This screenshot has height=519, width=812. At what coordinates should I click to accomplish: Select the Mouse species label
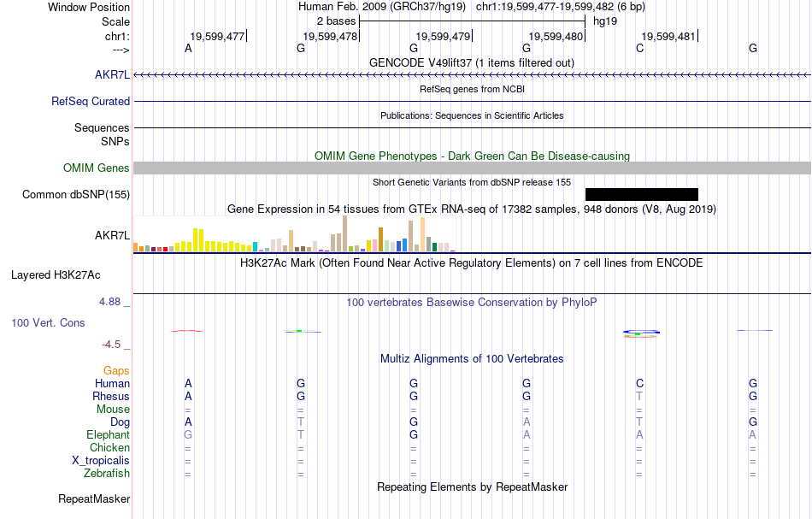point(113,410)
